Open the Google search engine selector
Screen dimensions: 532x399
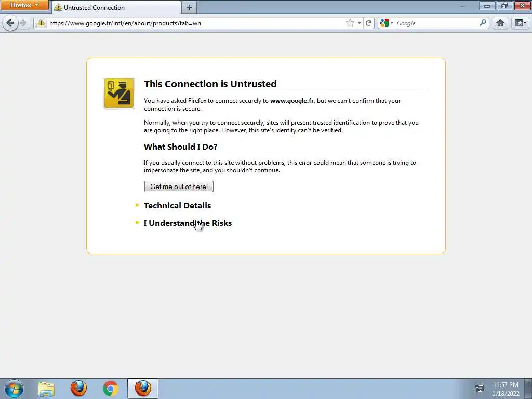point(387,23)
